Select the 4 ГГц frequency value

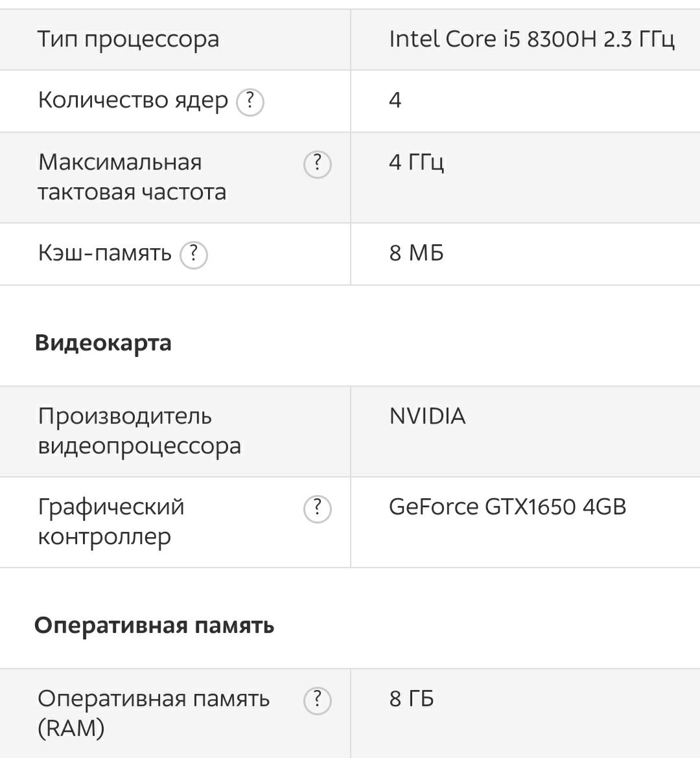tap(416, 163)
